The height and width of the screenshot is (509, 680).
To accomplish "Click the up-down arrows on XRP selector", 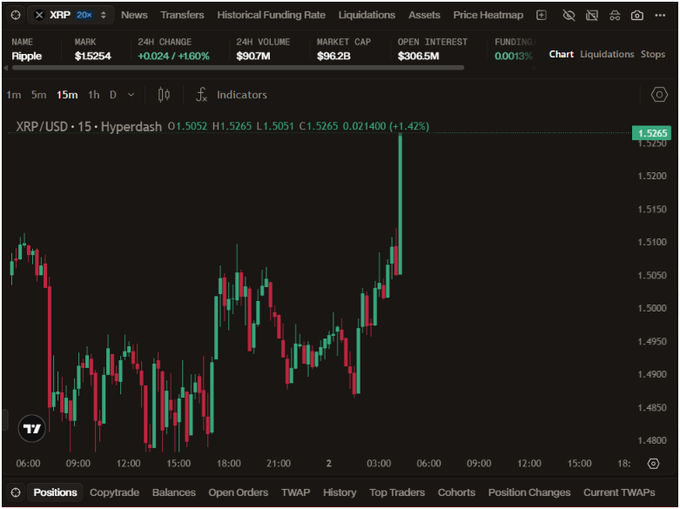I will tap(103, 15).
